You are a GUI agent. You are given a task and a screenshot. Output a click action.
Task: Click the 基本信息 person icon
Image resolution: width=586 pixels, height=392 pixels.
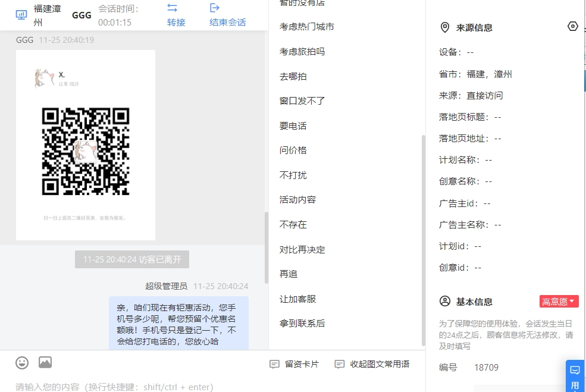click(445, 301)
